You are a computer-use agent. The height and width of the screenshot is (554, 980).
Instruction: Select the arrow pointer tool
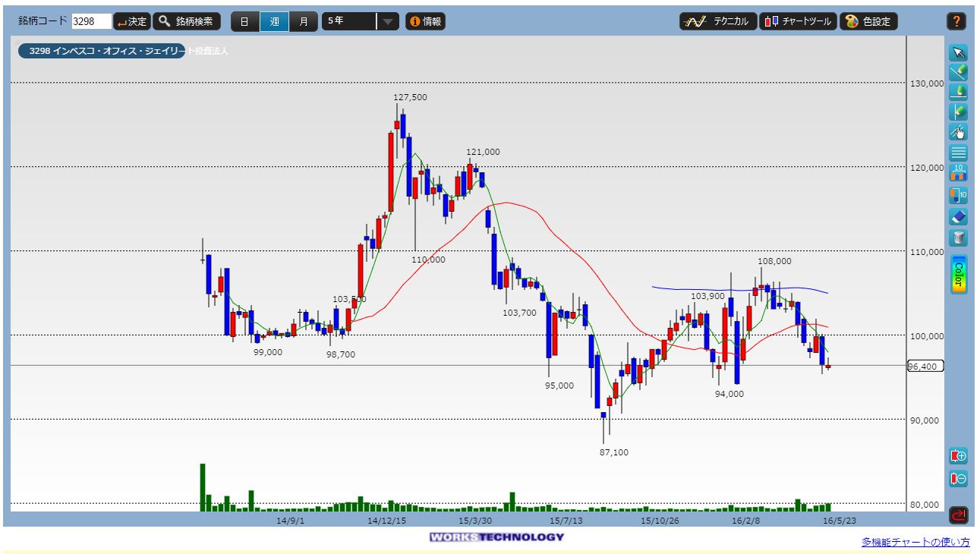958,52
